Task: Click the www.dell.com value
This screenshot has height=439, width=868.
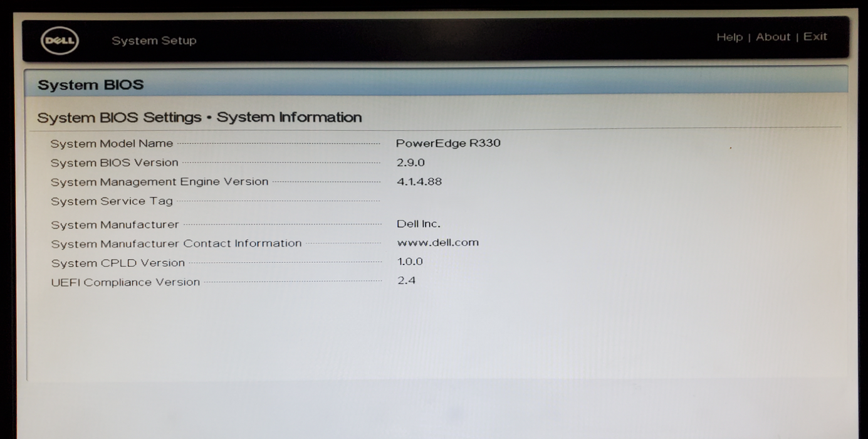Action: (438, 243)
